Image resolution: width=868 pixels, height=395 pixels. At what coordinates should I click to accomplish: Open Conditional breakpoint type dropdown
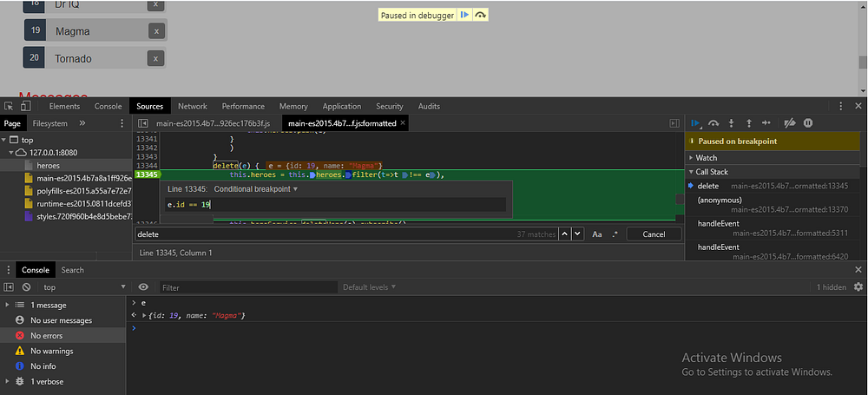(256, 189)
